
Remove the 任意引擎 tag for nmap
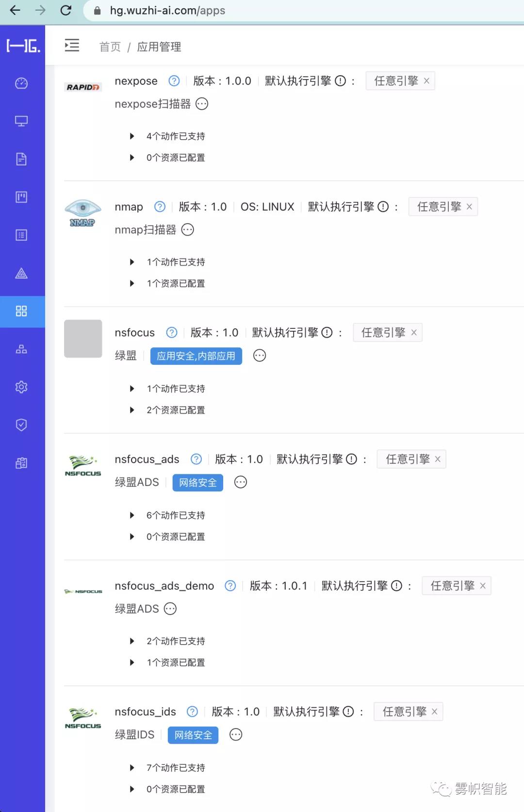pos(469,207)
